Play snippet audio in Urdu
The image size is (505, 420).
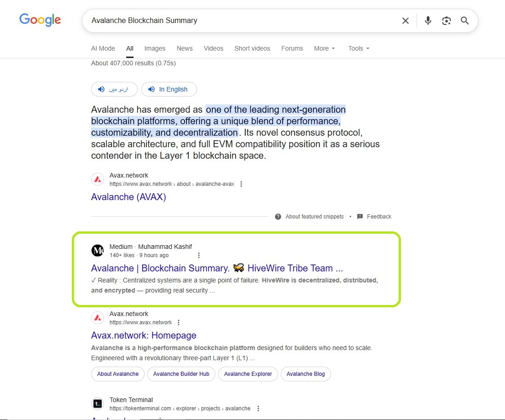(114, 89)
